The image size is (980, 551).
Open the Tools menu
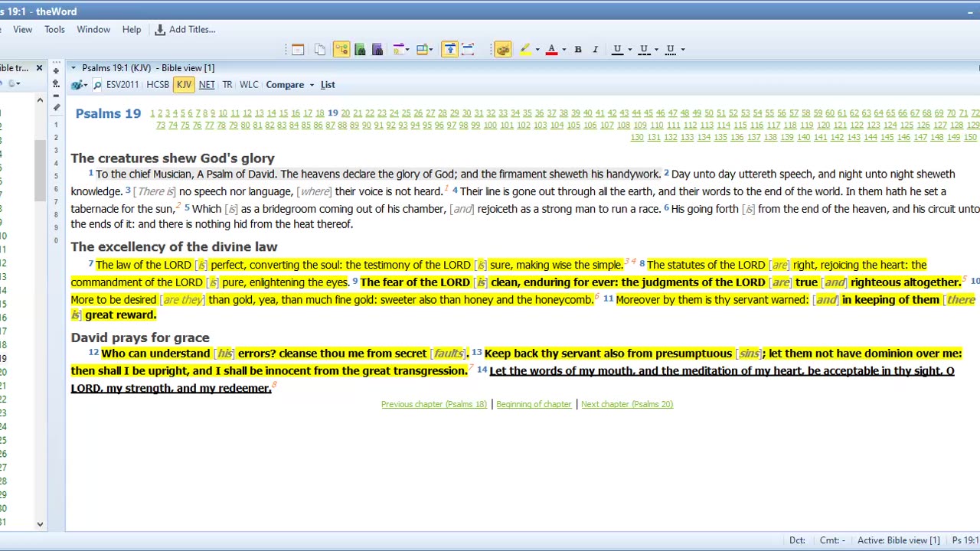54,29
